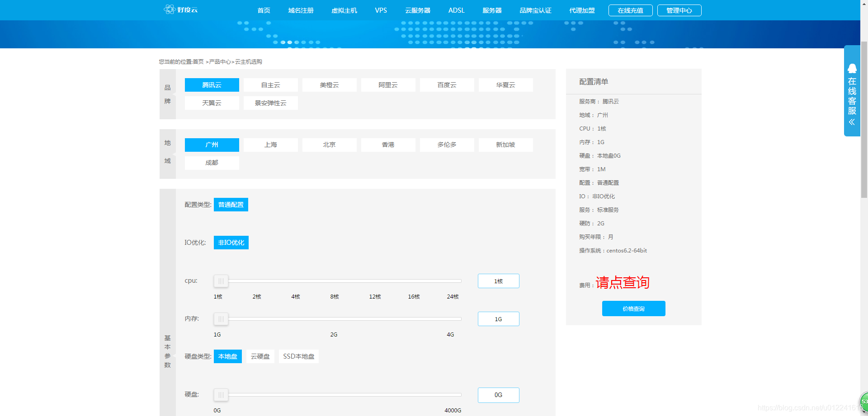The height and width of the screenshot is (416, 868).
Task: Click the page vertical scrollbar
Action: [864, 120]
